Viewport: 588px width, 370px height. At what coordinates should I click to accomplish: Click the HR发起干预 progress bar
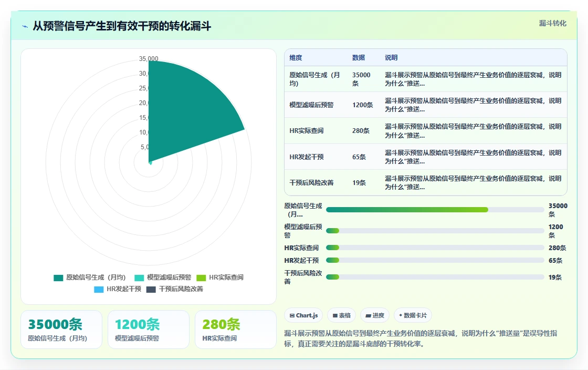tap(435, 261)
